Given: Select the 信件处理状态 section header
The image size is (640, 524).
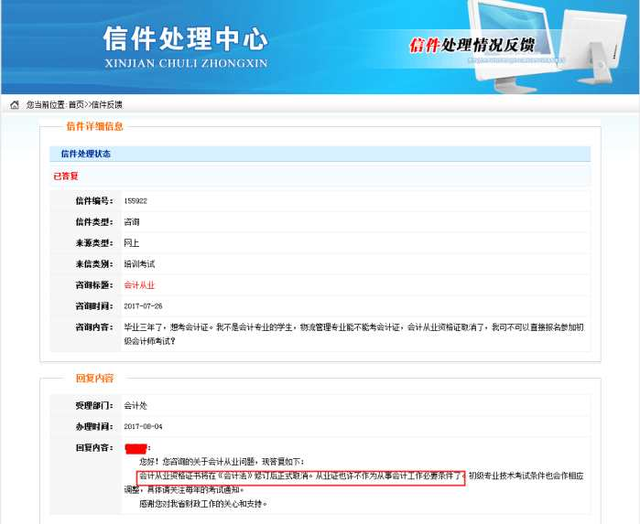Looking at the screenshot, I should coord(86,153).
